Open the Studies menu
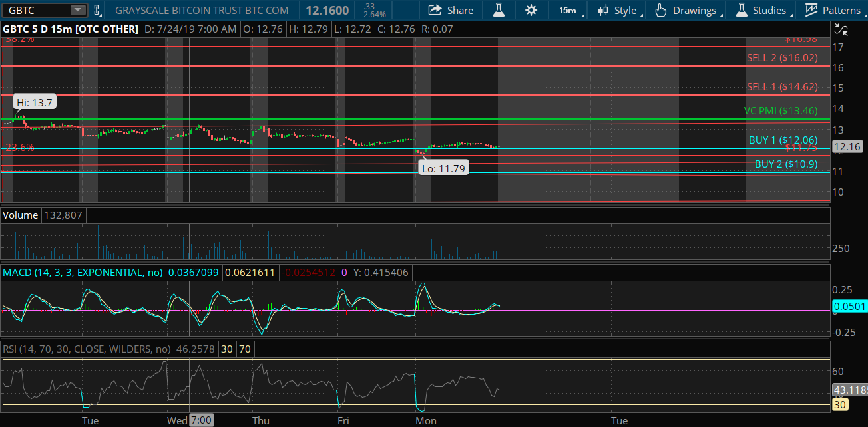The width and height of the screenshot is (868, 427). click(x=764, y=10)
